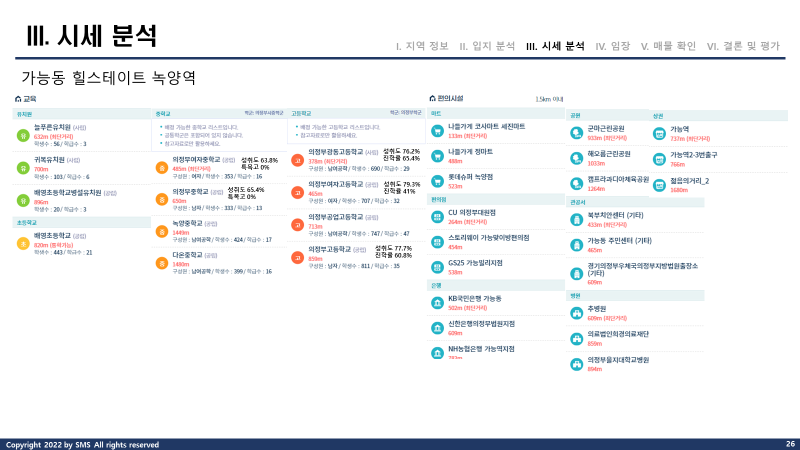This screenshot has height=450, width=800.
Task: Click the red icon beside 의정부광동고등학교
Action: pyautogui.click(x=297, y=160)
